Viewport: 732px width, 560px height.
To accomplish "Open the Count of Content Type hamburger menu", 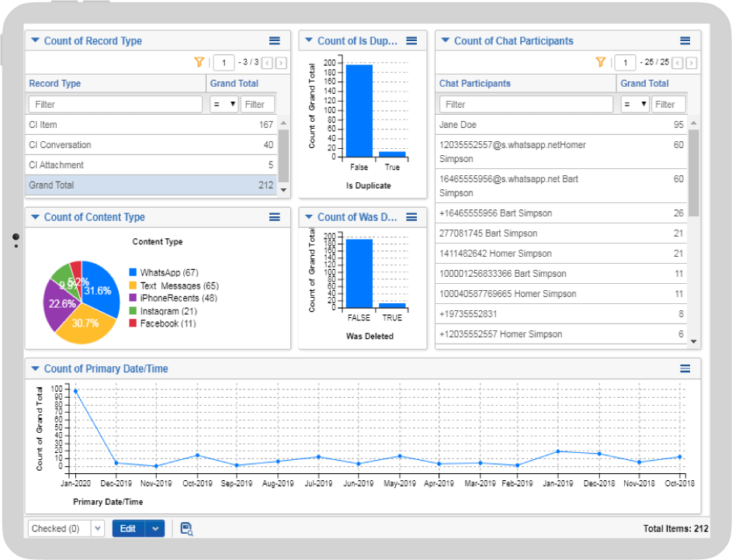I will click(275, 217).
